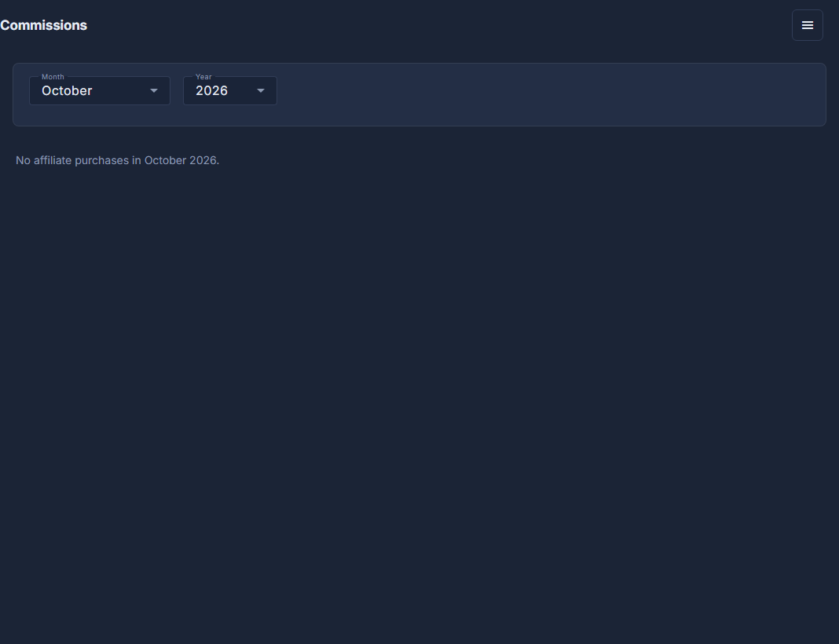Viewport: 839px width, 644px height.
Task: Open the Year dropdown showing 2026
Action: coord(230,91)
